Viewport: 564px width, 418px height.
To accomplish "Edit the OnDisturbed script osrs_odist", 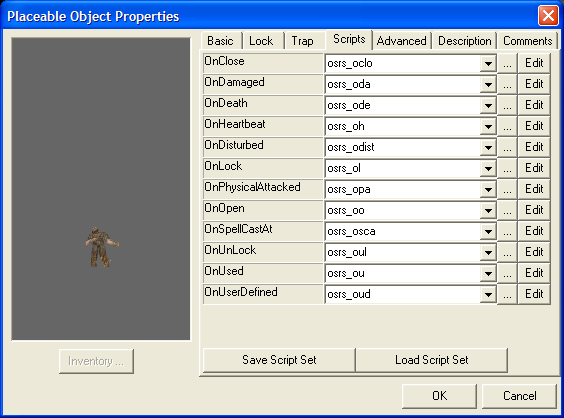I will [534, 147].
